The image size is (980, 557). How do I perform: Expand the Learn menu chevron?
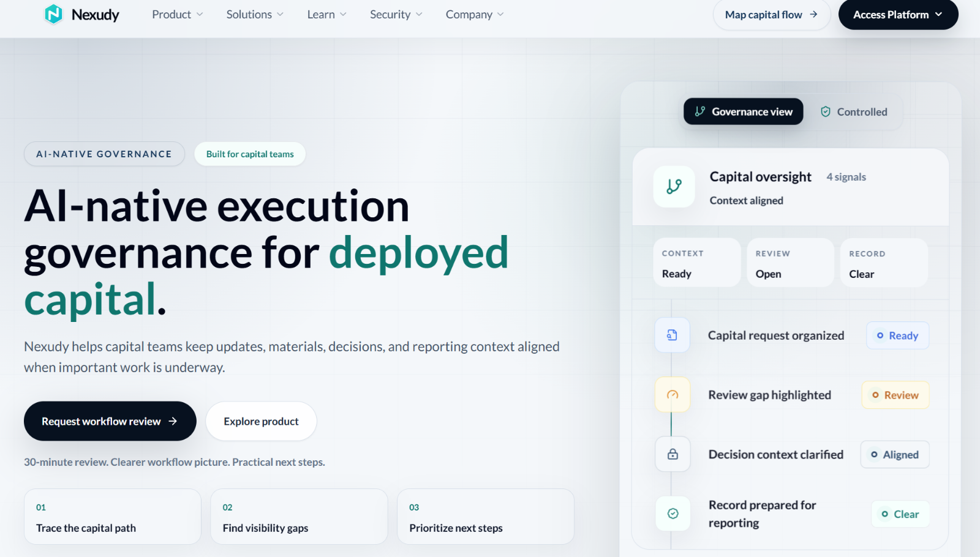tap(343, 14)
